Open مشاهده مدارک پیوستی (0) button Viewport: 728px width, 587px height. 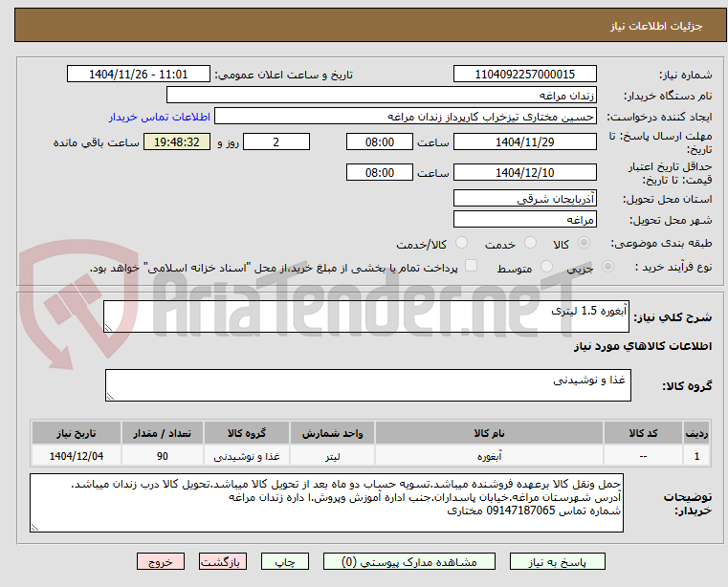coord(409,561)
